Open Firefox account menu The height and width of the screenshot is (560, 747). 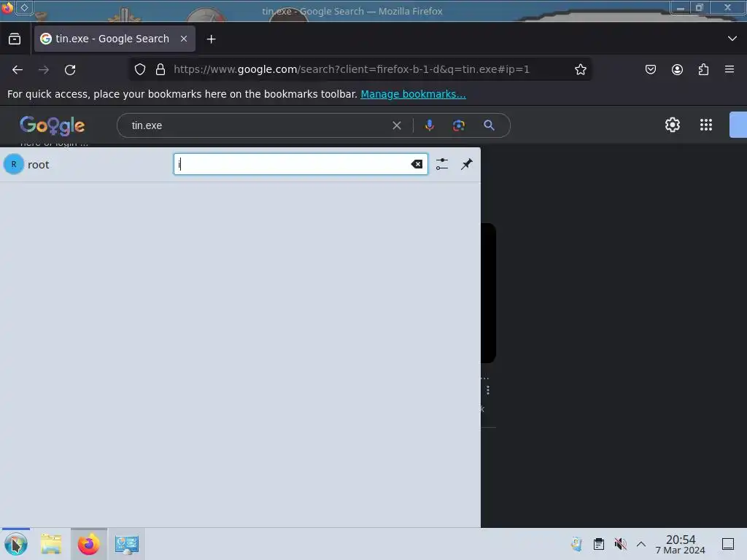[677, 69]
